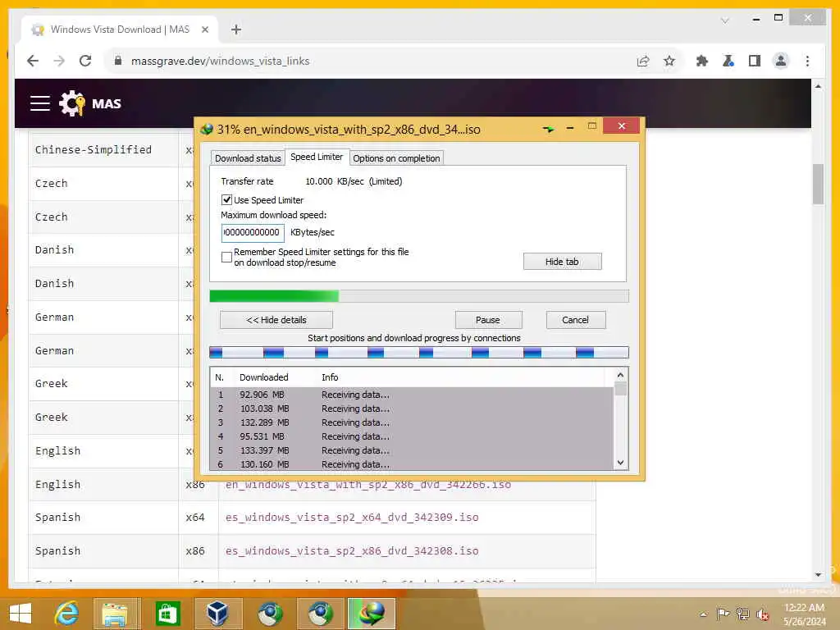Click the Downloaded column header
This screenshot has height=630, width=840.
coord(263,377)
